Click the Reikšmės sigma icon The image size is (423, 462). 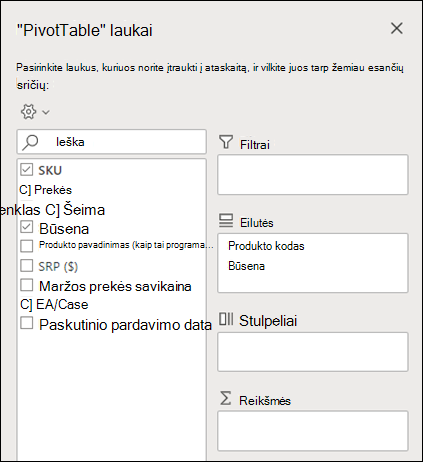tap(226, 398)
